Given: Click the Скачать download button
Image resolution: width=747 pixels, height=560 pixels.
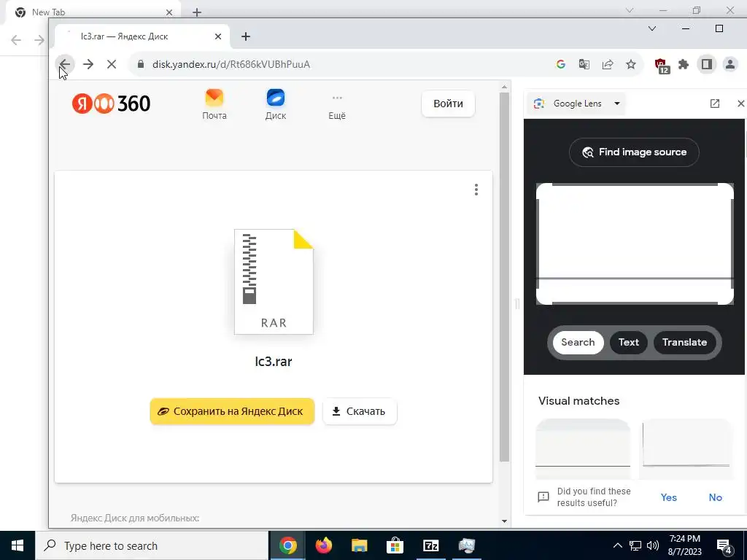Looking at the screenshot, I should 360,411.
